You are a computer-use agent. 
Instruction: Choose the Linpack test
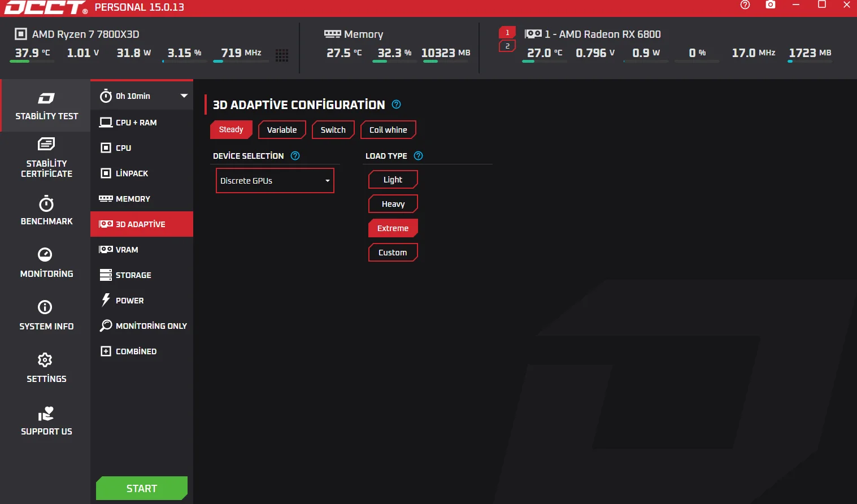click(142, 173)
